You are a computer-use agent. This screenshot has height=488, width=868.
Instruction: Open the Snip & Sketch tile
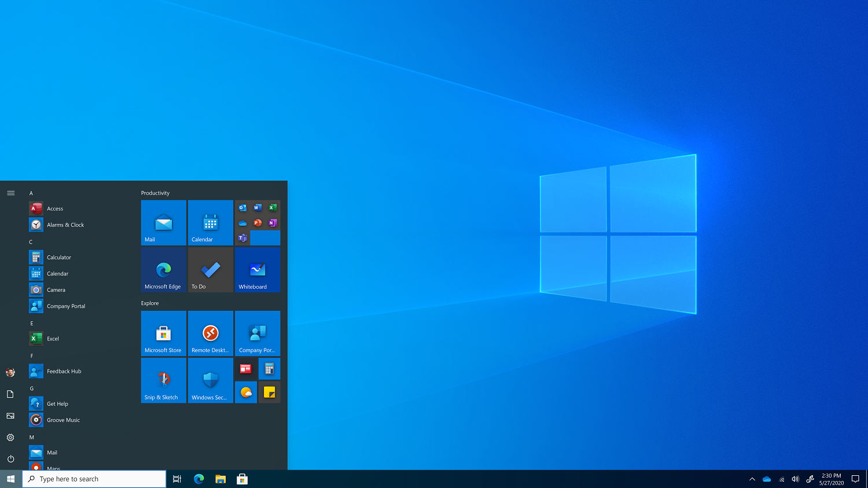point(164,380)
